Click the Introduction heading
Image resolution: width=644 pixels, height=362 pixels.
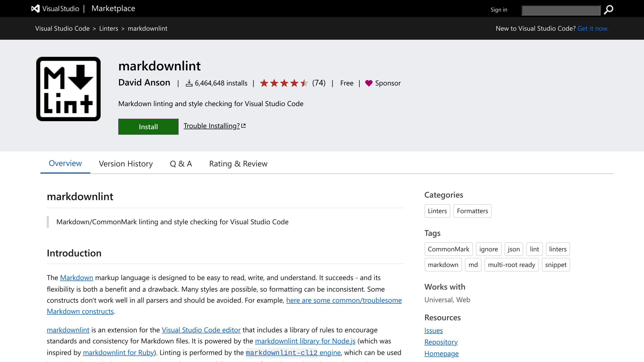pyautogui.click(x=74, y=253)
